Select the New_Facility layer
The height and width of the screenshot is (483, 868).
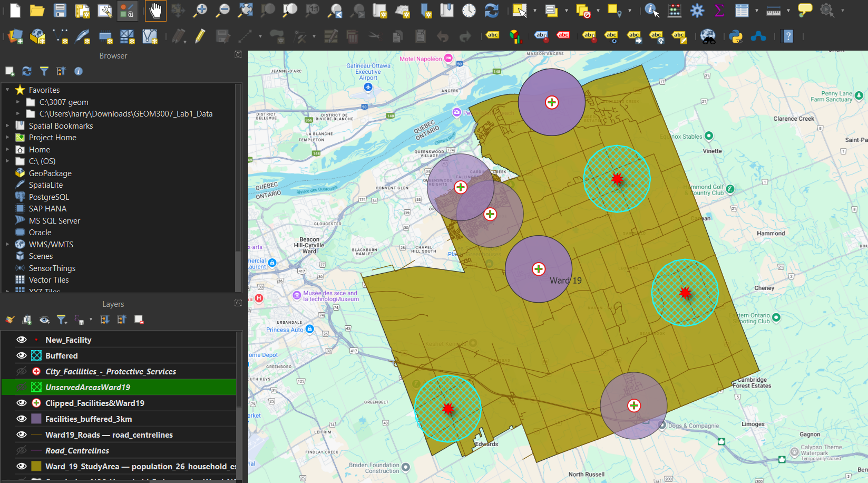pyautogui.click(x=68, y=340)
